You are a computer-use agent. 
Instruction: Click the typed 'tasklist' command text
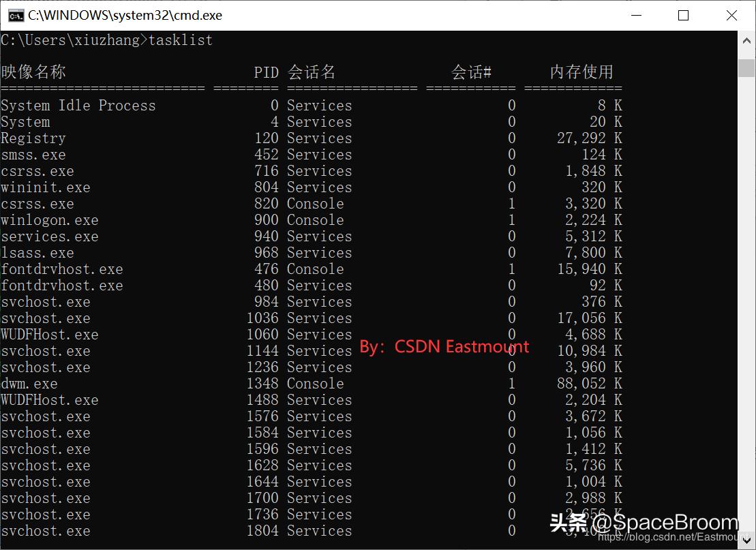[x=181, y=40]
